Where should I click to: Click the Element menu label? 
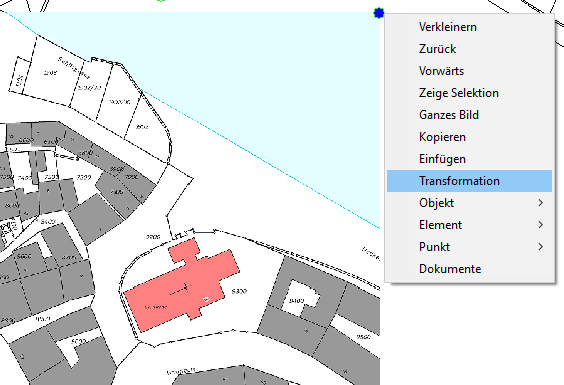pos(440,225)
